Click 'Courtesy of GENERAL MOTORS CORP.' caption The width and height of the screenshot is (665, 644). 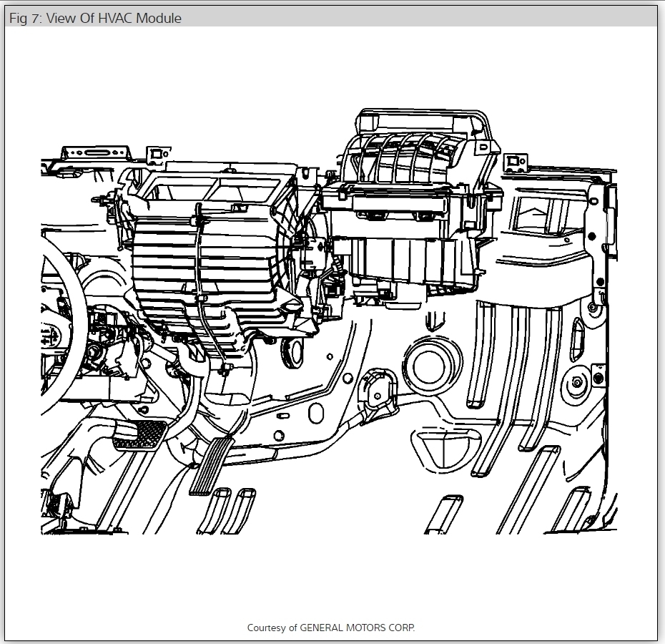[x=331, y=628]
